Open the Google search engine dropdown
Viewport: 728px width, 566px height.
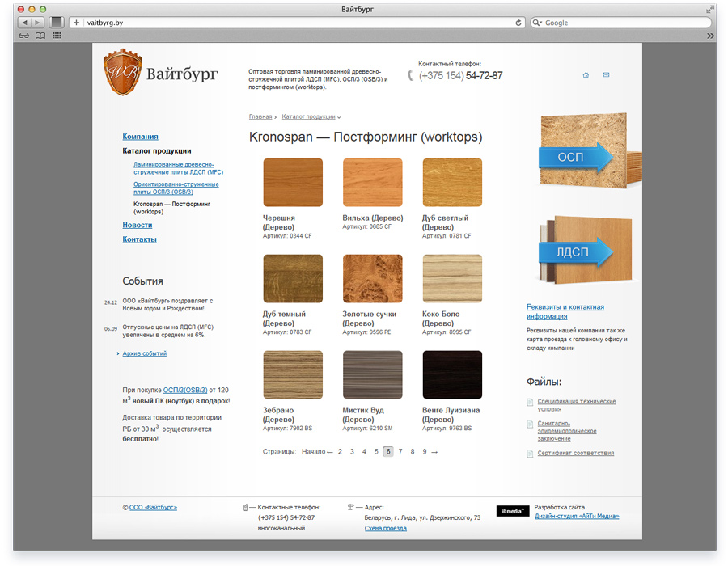tap(537, 23)
